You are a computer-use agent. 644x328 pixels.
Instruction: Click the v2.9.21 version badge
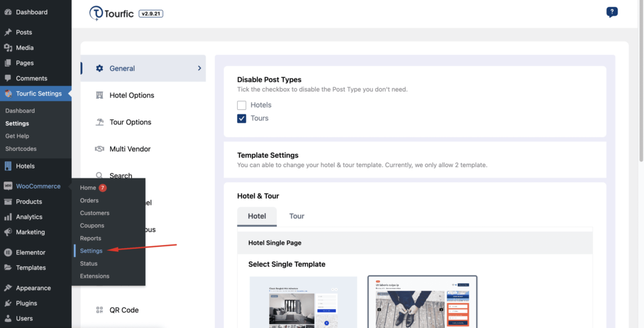(x=151, y=14)
